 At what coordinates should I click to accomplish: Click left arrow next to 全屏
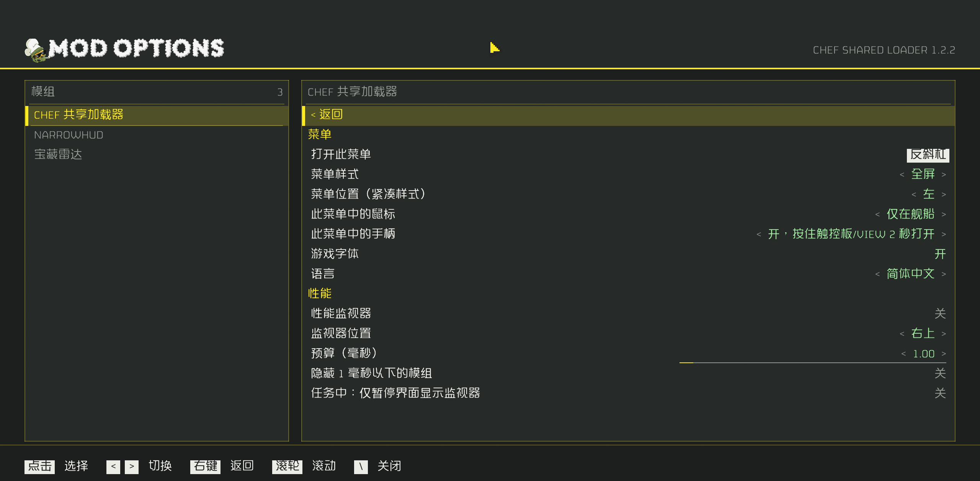click(902, 174)
